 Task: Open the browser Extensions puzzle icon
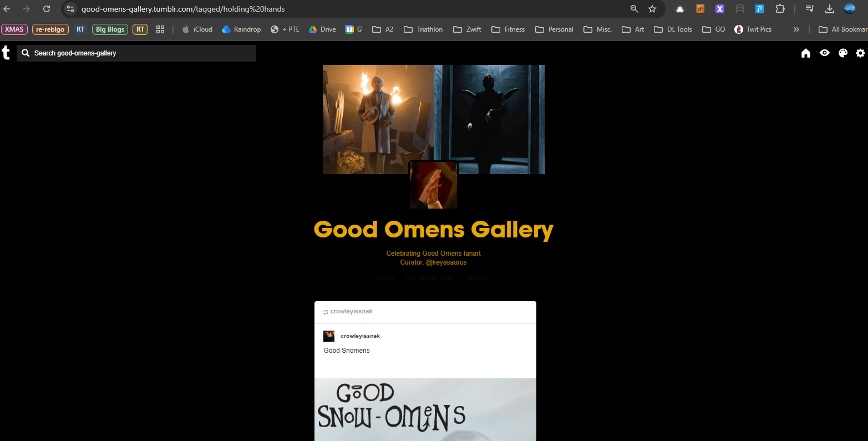tap(780, 9)
